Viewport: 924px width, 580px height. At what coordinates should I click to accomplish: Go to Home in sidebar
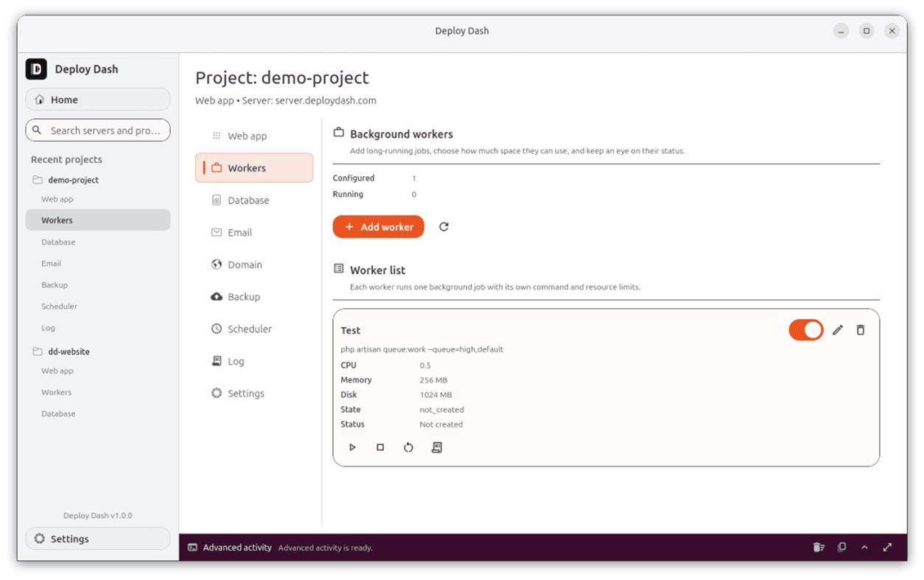click(98, 99)
